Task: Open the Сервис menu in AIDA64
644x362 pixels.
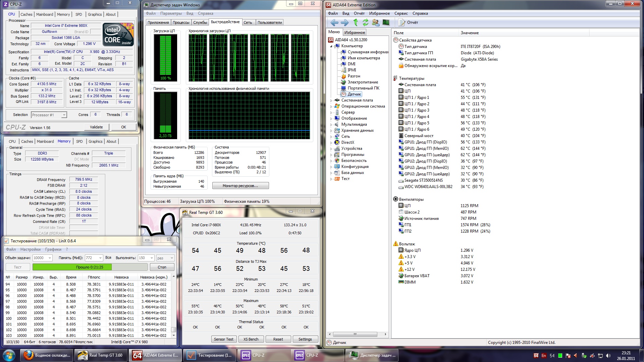Action: pos(401,13)
